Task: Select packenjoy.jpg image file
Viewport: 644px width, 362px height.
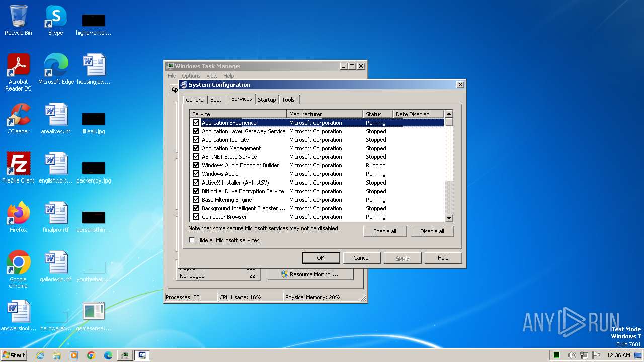Action: pyautogui.click(x=94, y=171)
